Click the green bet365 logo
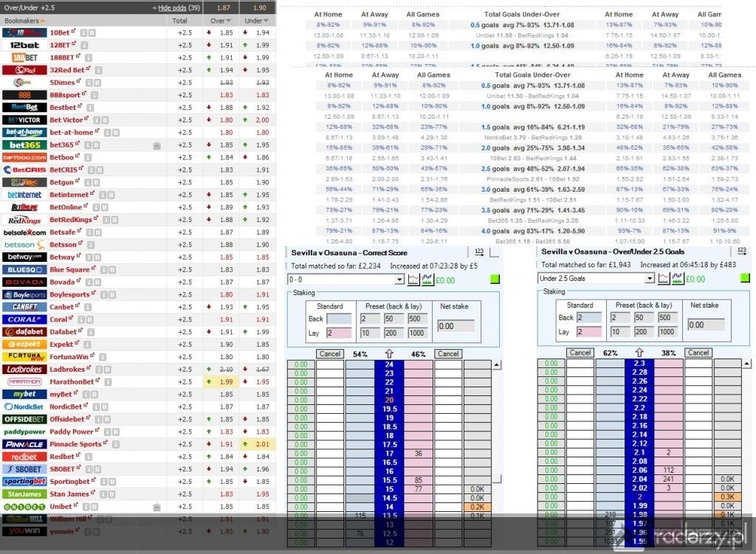The width and height of the screenshot is (756, 554). click(24, 145)
